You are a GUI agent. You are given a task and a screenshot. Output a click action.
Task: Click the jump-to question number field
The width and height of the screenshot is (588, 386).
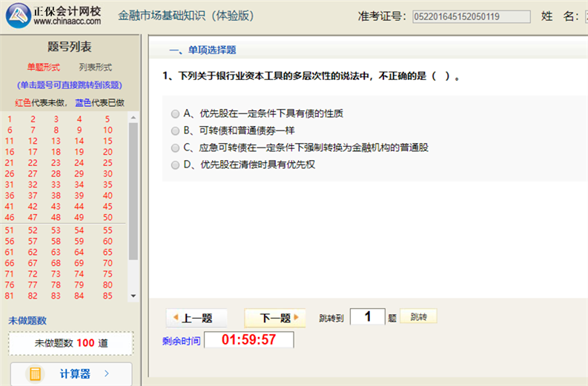pos(367,317)
